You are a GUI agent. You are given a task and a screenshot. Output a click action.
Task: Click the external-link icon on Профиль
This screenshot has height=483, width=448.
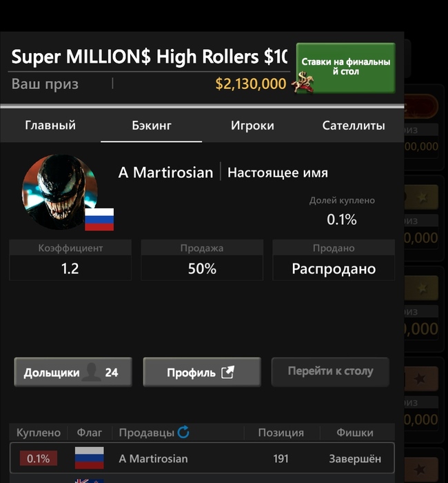coord(227,373)
